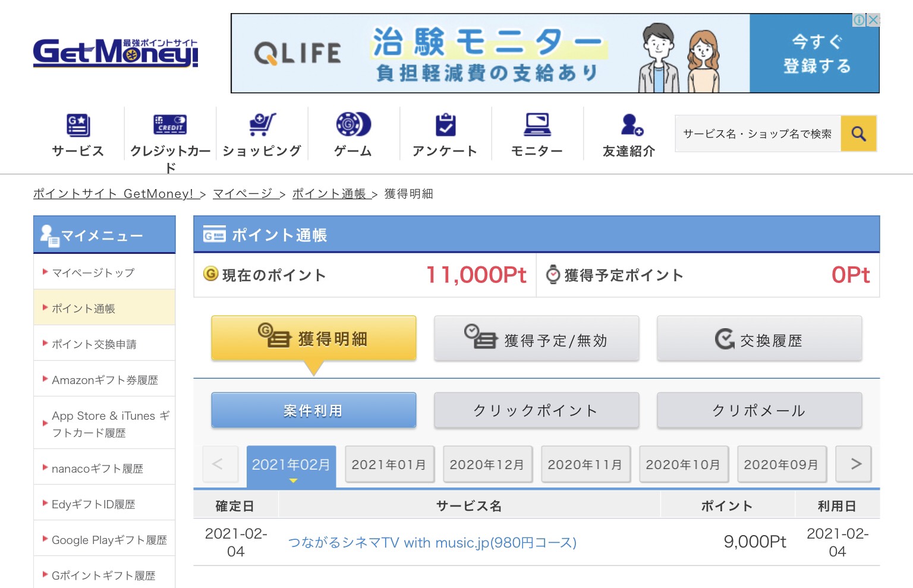This screenshot has width=913, height=588.
Task: Select month 2021年01月
Action: click(389, 464)
